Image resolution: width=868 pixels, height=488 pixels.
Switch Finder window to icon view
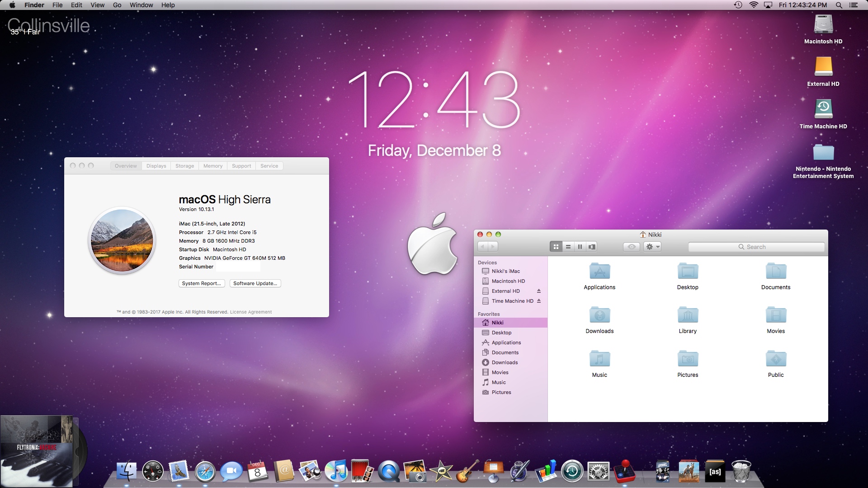click(x=556, y=247)
